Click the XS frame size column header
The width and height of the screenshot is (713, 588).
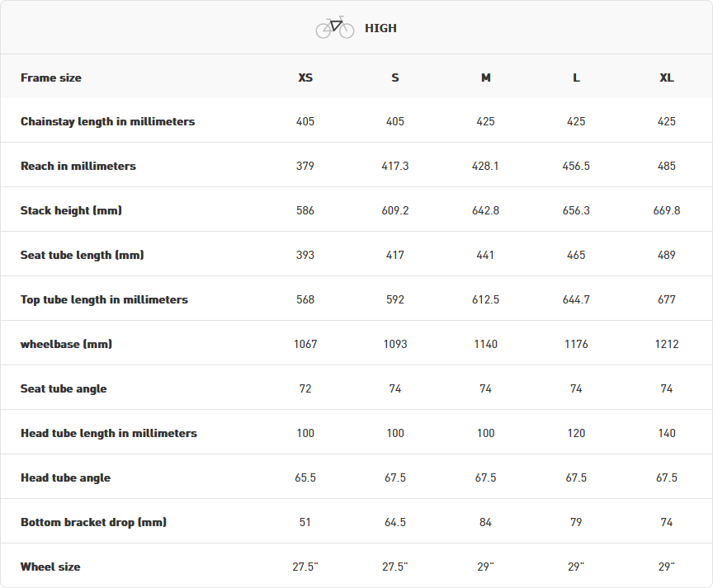coord(305,78)
